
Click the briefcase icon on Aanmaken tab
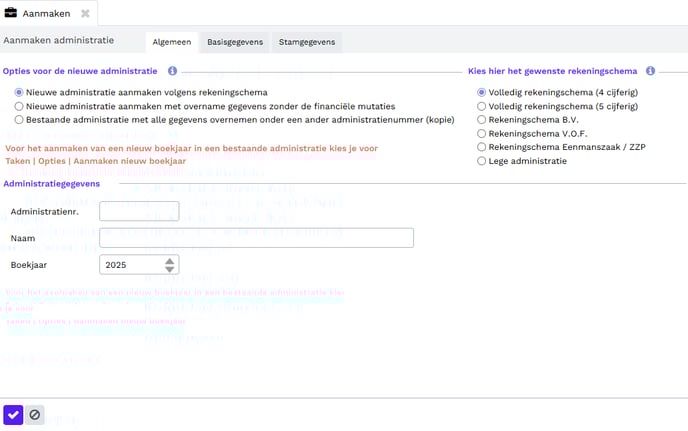(x=11, y=13)
